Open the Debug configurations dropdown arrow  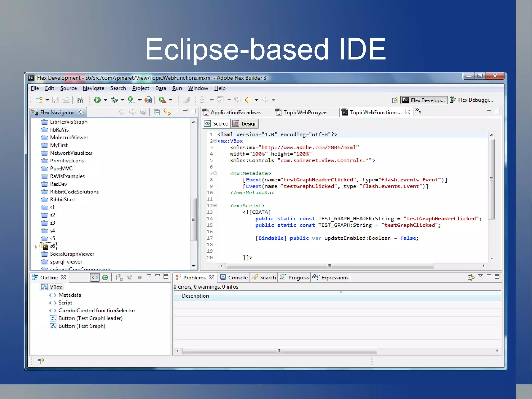123,100
